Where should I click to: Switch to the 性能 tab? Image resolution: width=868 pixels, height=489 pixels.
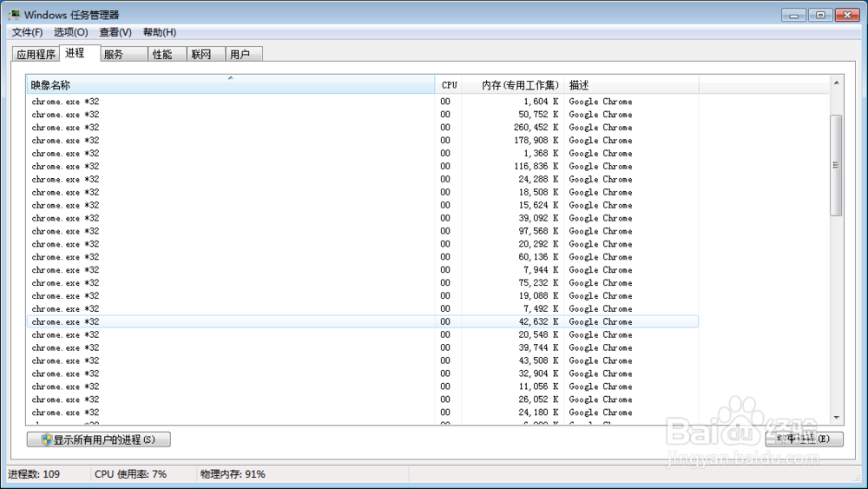(168, 54)
